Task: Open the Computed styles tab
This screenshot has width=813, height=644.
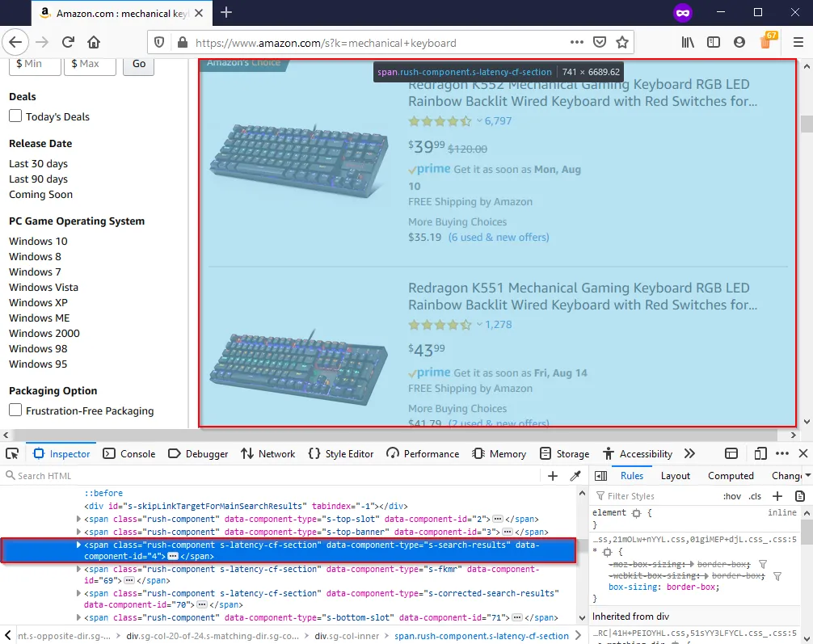Action: pos(730,475)
